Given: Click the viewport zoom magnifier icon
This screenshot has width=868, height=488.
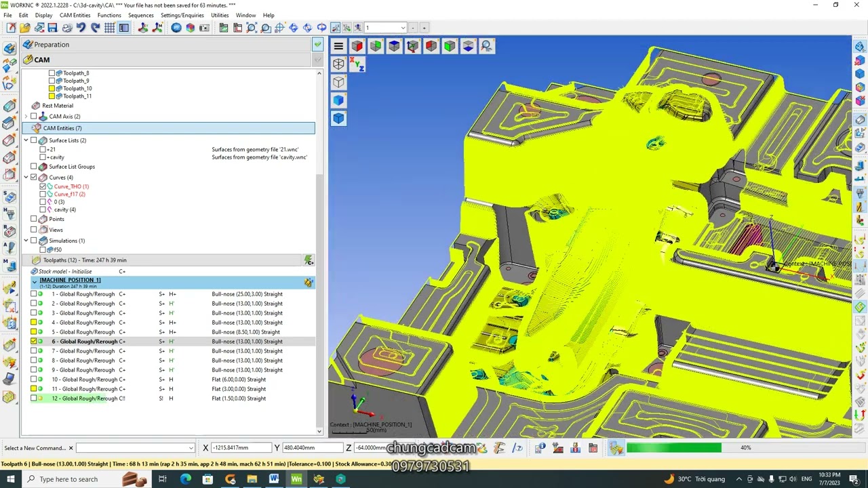Looking at the screenshot, I should tap(486, 46).
